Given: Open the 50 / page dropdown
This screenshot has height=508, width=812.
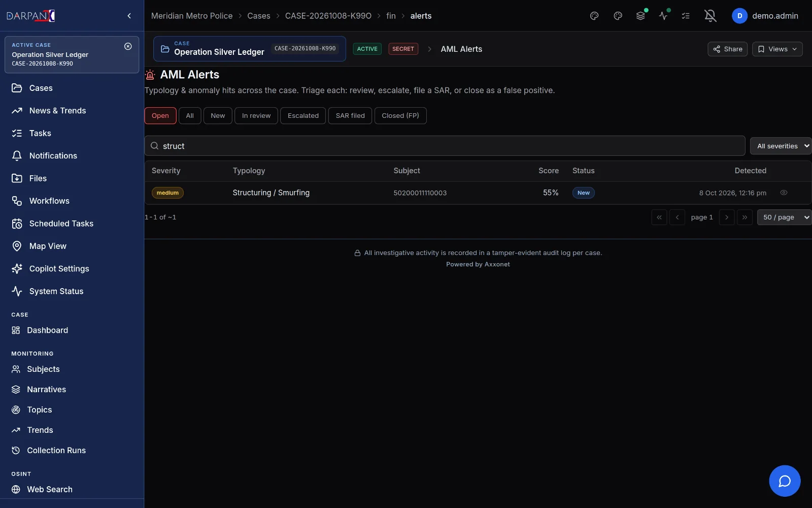Looking at the screenshot, I should coord(785,217).
